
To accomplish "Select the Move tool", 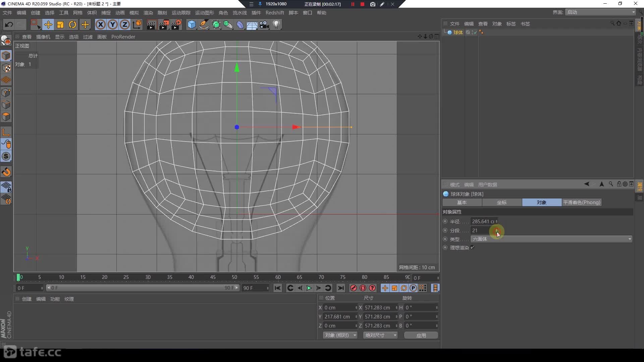I will [48, 24].
